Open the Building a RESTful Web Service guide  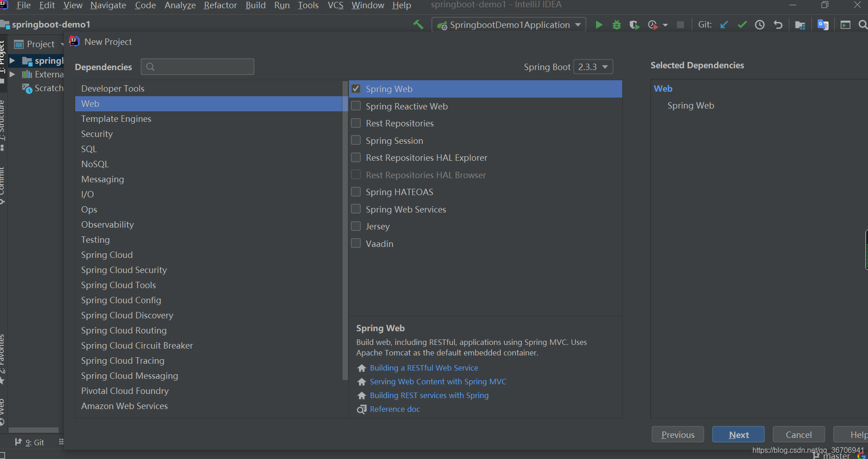424,368
